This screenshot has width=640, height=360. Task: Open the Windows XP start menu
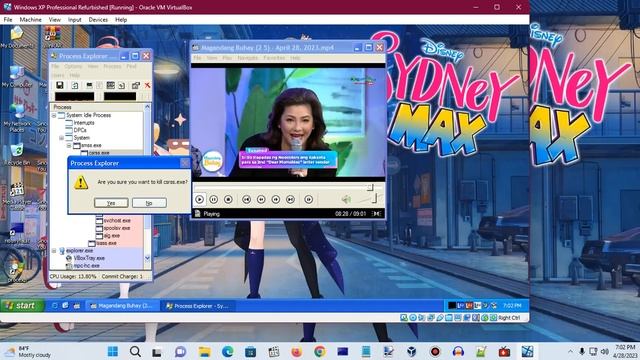(22, 306)
